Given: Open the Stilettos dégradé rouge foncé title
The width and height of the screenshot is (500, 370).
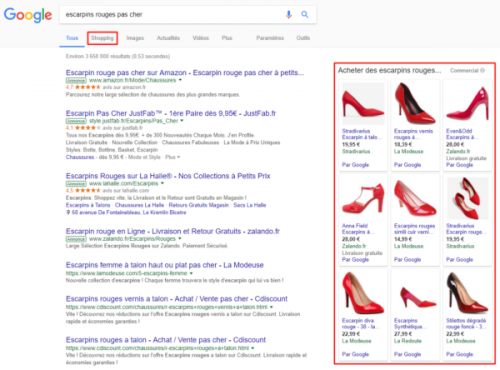Looking at the screenshot, I should tap(466, 323).
